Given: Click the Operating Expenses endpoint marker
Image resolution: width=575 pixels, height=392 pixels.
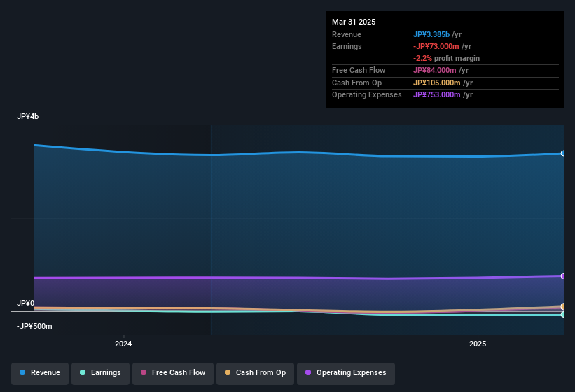Looking at the screenshot, I should pos(563,276).
